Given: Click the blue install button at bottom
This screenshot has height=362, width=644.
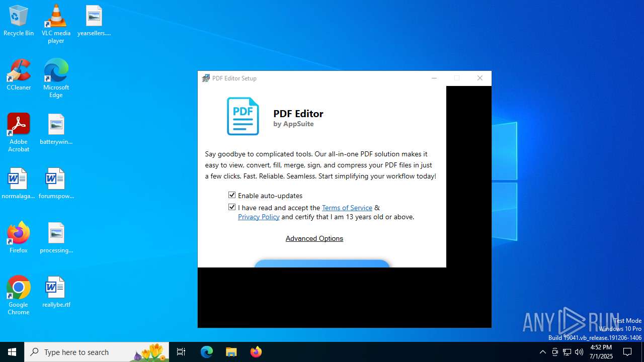Looking at the screenshot, I should tap(322, 263).
